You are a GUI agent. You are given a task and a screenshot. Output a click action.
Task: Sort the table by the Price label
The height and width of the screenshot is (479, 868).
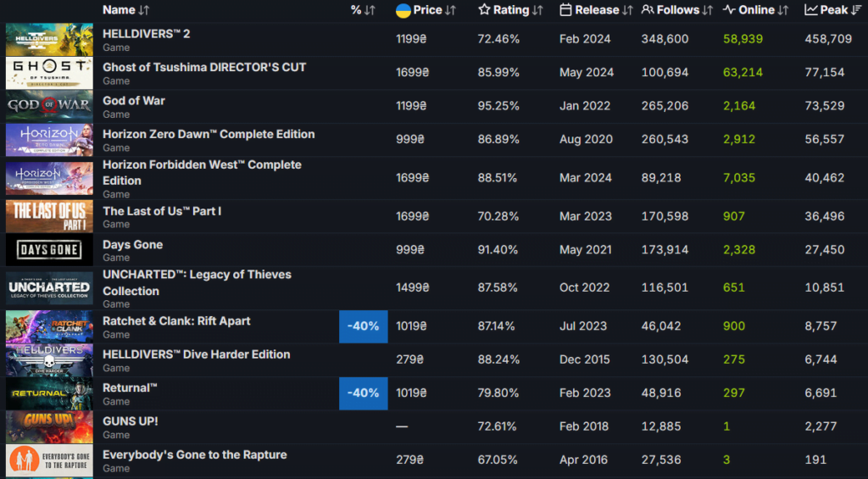(427, 10)
